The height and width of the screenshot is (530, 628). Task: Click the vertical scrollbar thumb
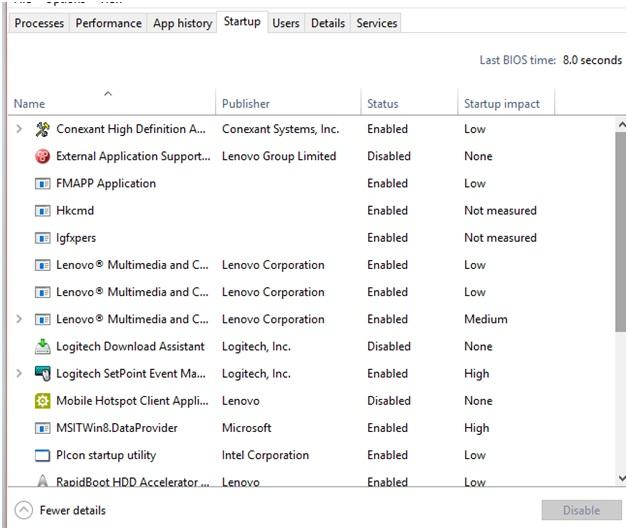coord(621,232)
